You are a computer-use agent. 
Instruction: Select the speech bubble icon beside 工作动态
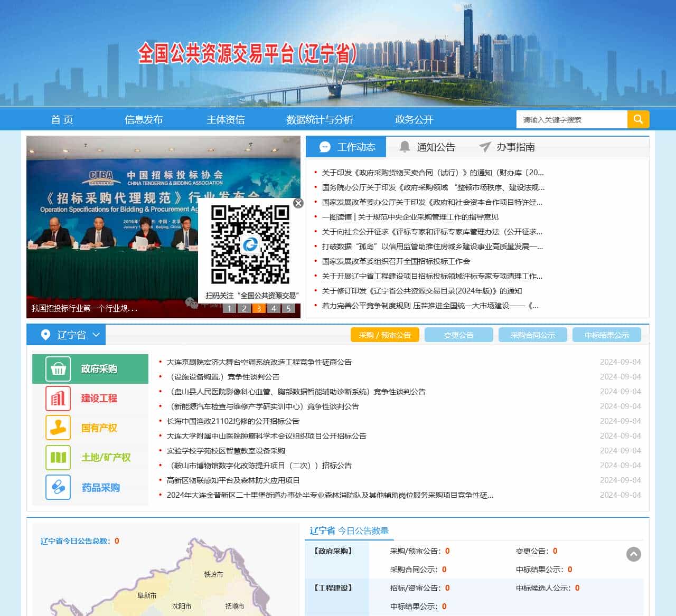tap(325, 147)
